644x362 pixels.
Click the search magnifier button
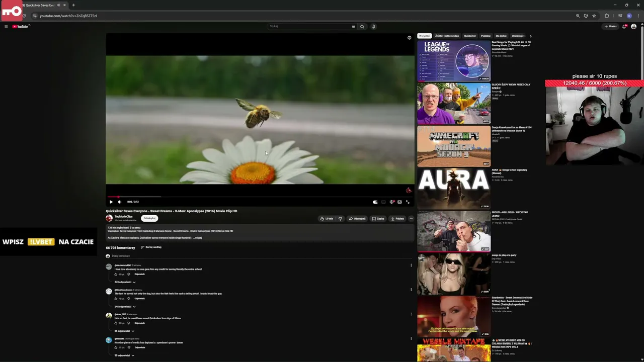[x=362, y=27]
